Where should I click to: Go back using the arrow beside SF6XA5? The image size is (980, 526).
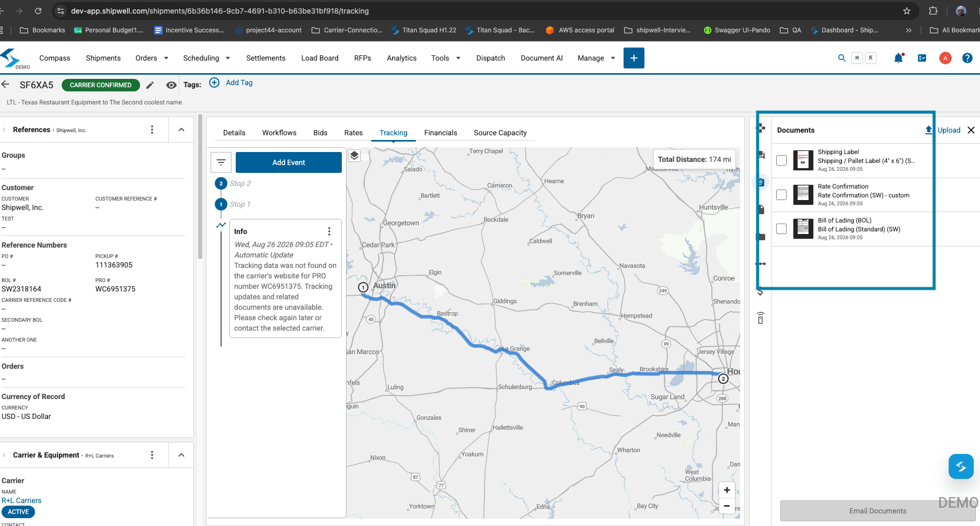pyautogui.click(x=6, y=85)
